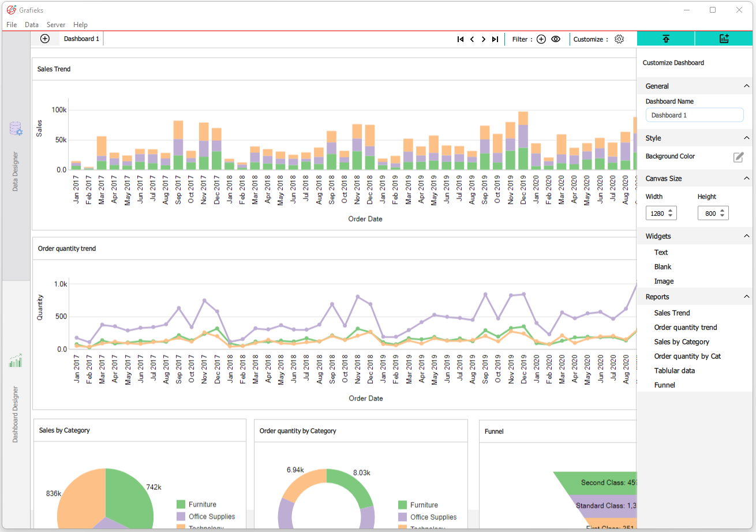Increase canvas Width with up arrow
The height and width of the screenshot is (532, 756).
tap(670, 211)
